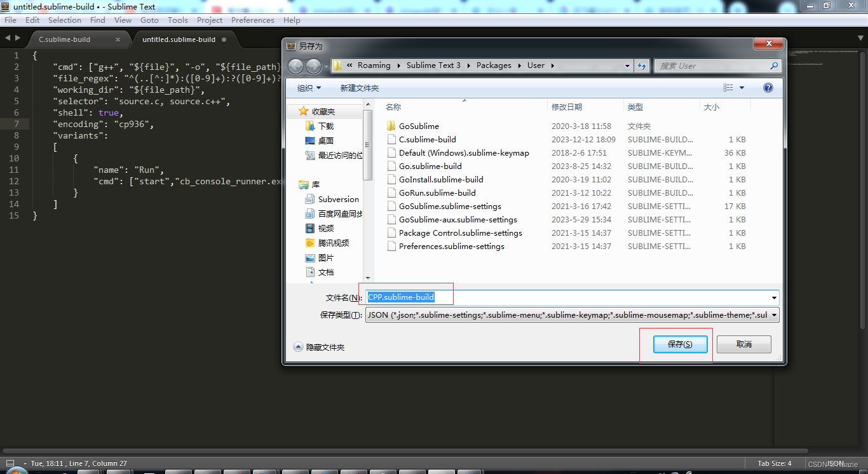Open the Goto menu

pyautogui.click(x=149, y=20)
